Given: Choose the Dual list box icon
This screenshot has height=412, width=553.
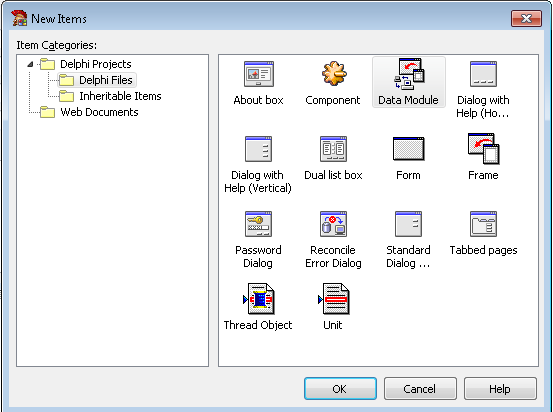Looking at the screenshot, I should (x=333, y=149).
